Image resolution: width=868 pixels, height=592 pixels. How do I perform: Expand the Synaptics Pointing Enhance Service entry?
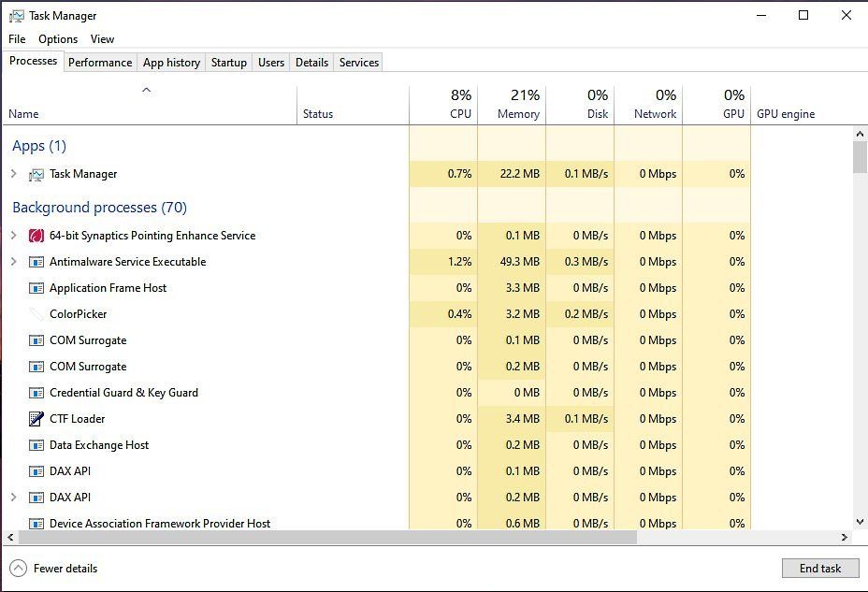pyautogui.click(x=13, y=236)
